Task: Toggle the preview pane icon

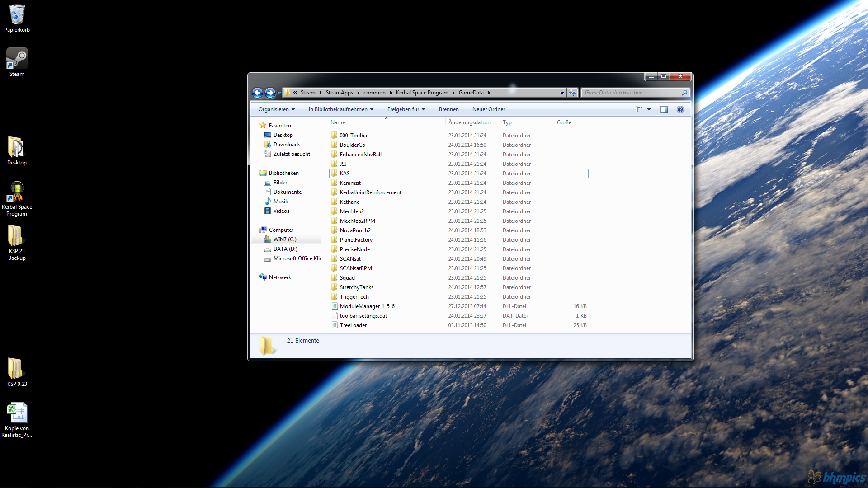Action: [664, 109]
